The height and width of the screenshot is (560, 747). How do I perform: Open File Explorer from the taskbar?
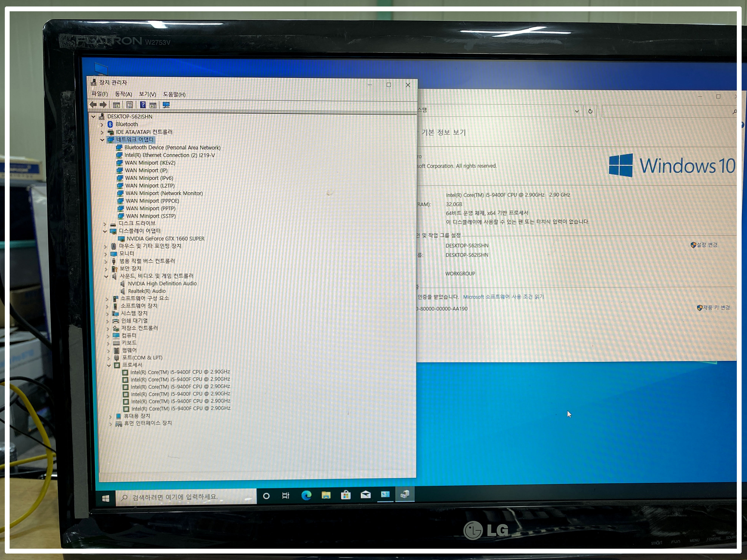326,495
